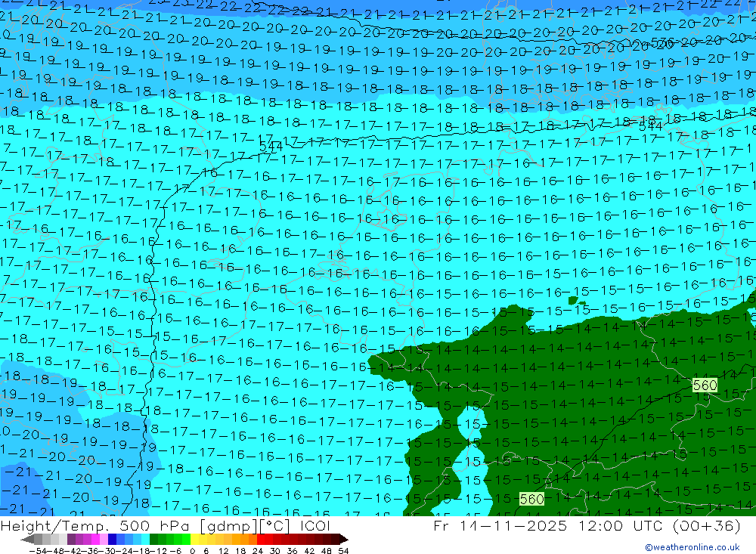756x554 pixels.
Task: Click the lower 560 contour label
Action: click(531, 499)
